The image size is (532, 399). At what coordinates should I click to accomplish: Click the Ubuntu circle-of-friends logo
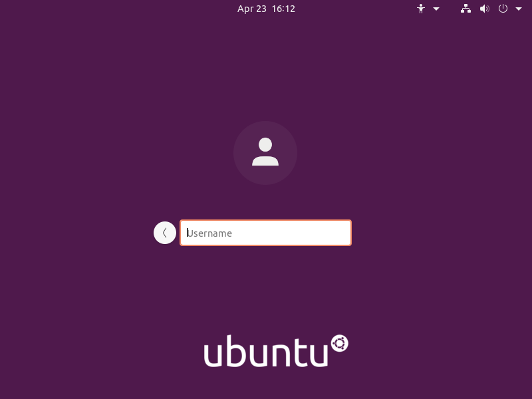tap(340, 343)
